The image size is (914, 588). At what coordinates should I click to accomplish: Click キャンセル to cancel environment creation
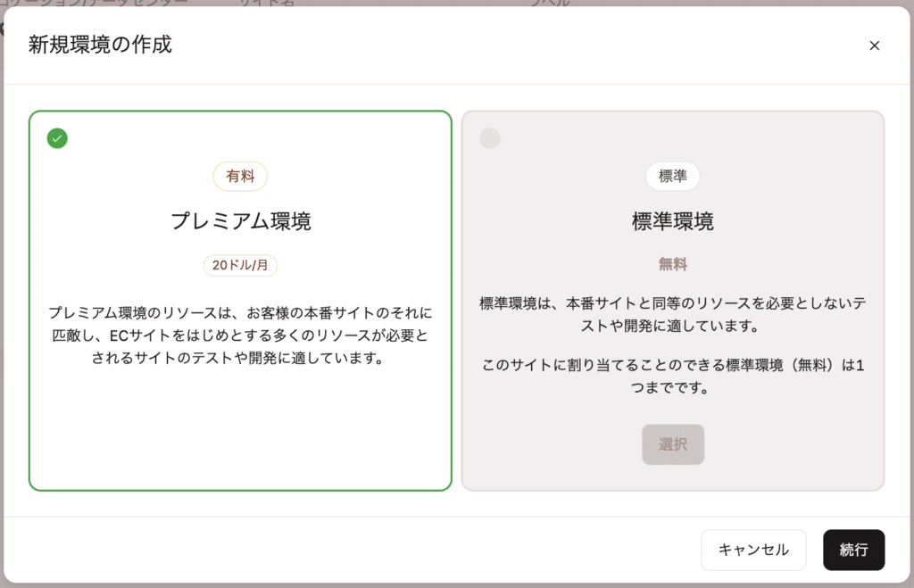753,550
